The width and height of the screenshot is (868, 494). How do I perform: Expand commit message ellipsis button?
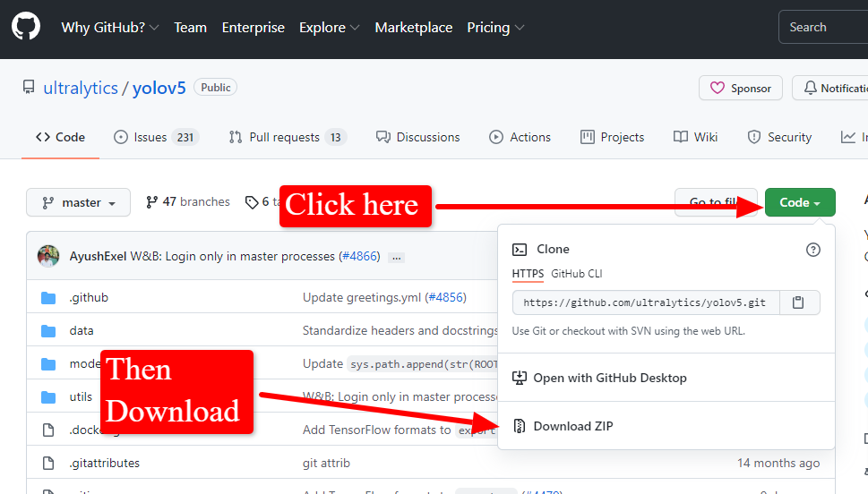click(396, 257)
